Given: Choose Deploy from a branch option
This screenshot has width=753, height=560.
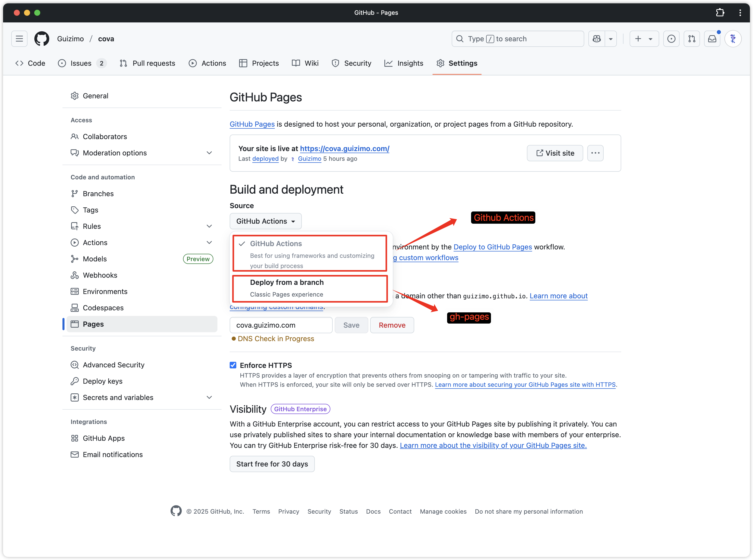Looking at the screenshot, I should pos(310,288).
